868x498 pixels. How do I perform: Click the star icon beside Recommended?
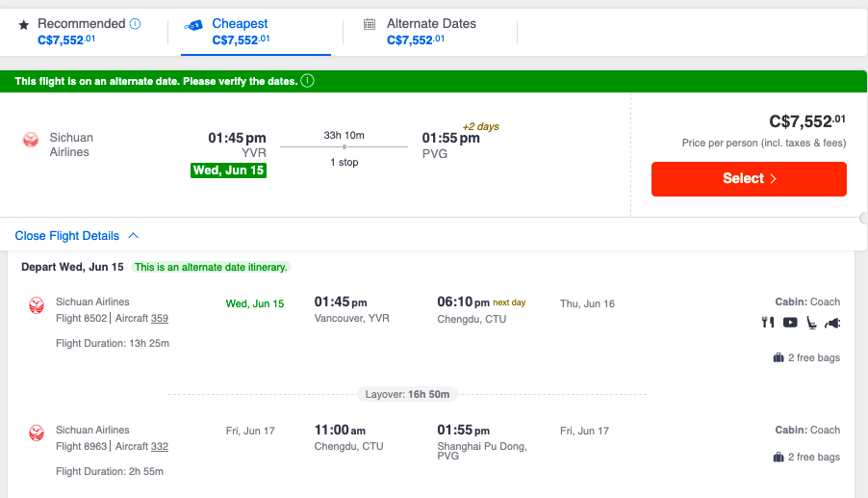pyautogui.click(x=24, y=25)
